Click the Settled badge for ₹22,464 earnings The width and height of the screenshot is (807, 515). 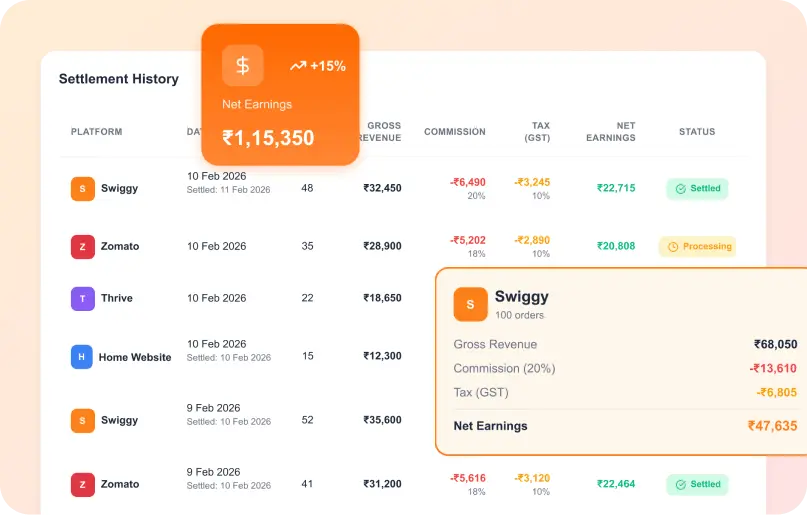697,484
